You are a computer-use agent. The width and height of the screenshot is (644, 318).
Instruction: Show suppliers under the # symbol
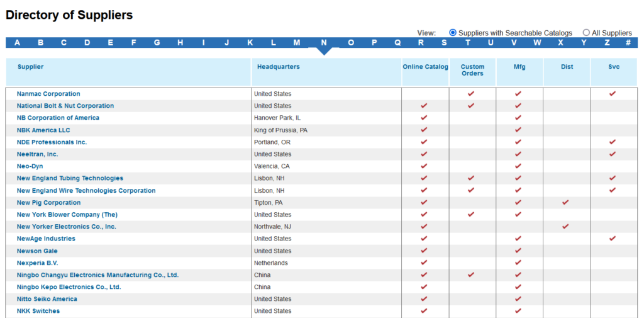click(x=628, y=42)
